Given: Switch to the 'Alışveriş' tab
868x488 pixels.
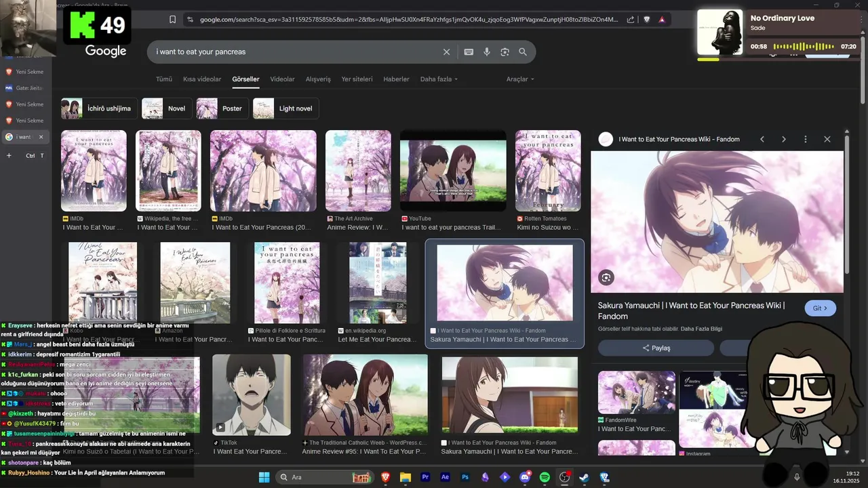Looking at the screenshot, I should click(x=318, y=79).
